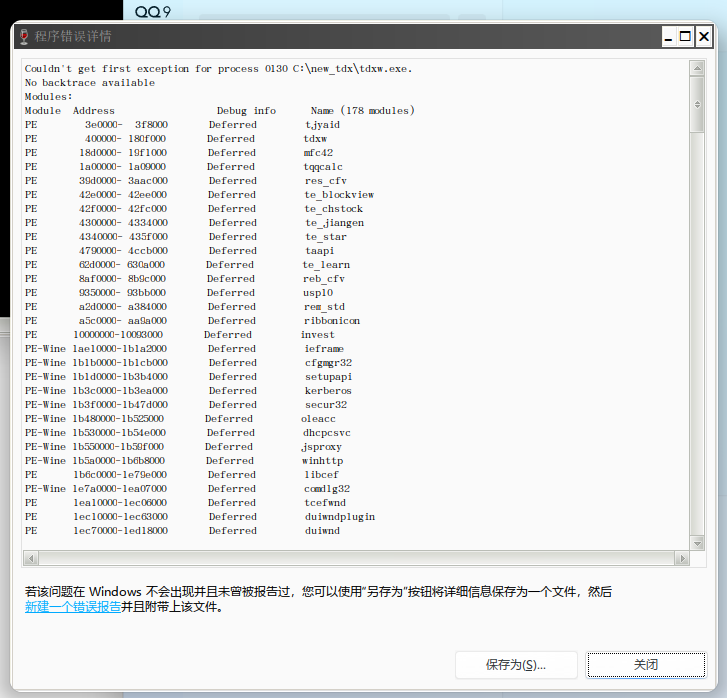Click the module name 'secur32'
Screen dimensions: 727x698
point(326,404)
